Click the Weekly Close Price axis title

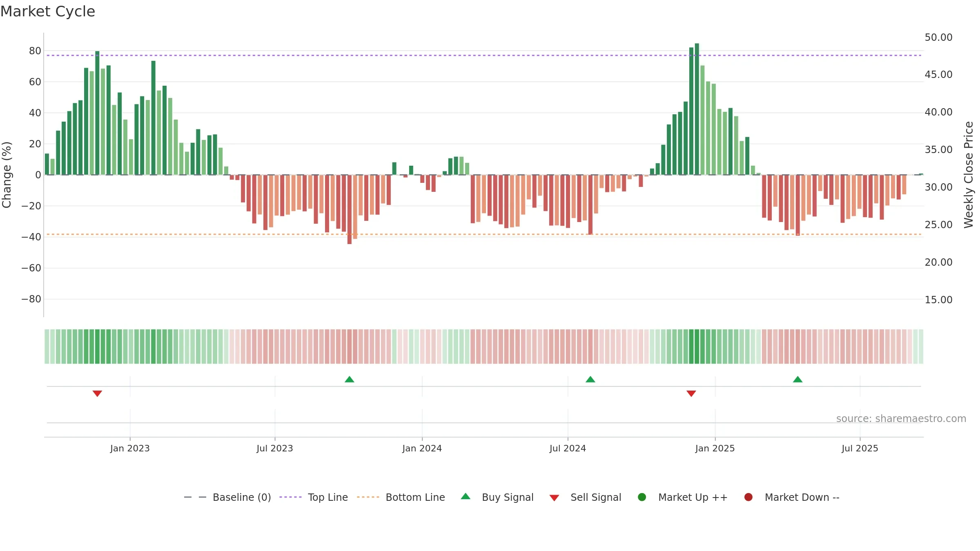(x=969, y=175)
